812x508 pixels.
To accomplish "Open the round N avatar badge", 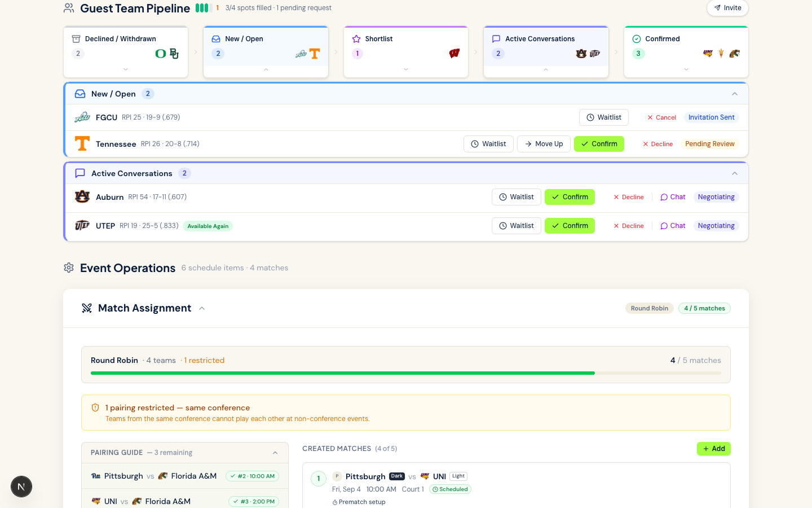I will pyautogui.click(x=21, y=487).
